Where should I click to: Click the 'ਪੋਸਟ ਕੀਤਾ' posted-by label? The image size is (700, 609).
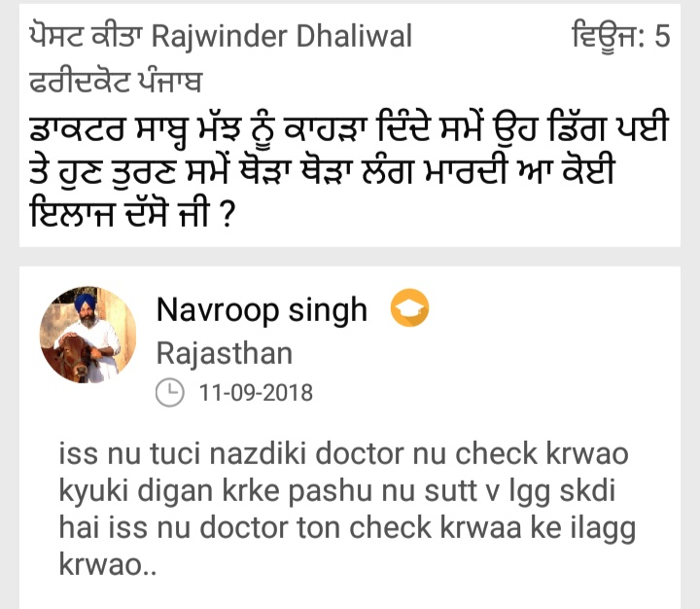pyautogui.click(x=87, y=36)
